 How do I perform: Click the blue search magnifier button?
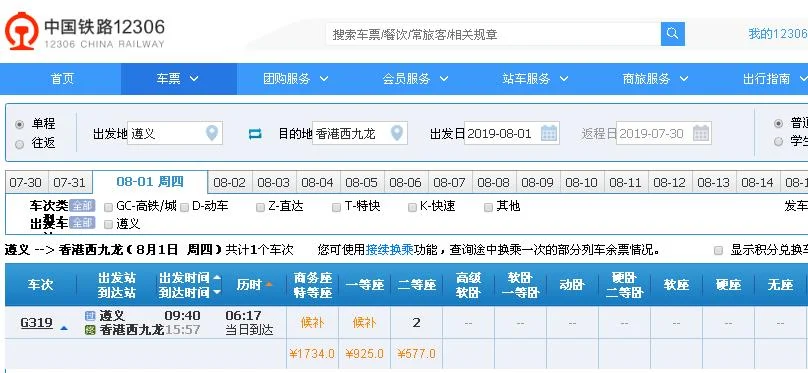coord(672,34)
